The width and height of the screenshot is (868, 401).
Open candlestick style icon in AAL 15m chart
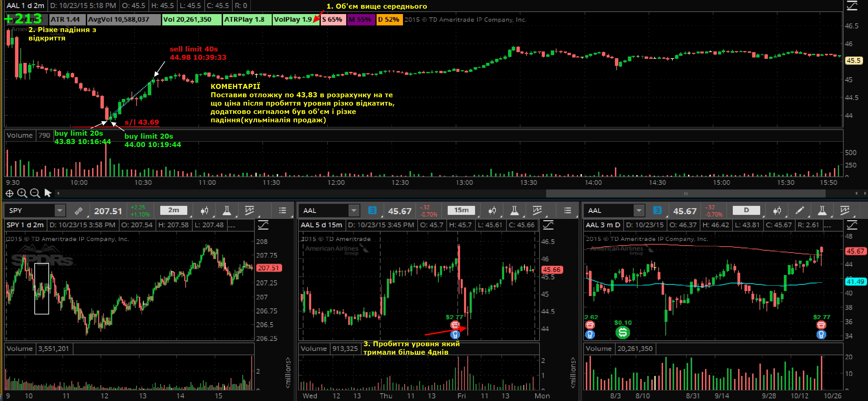492,211
